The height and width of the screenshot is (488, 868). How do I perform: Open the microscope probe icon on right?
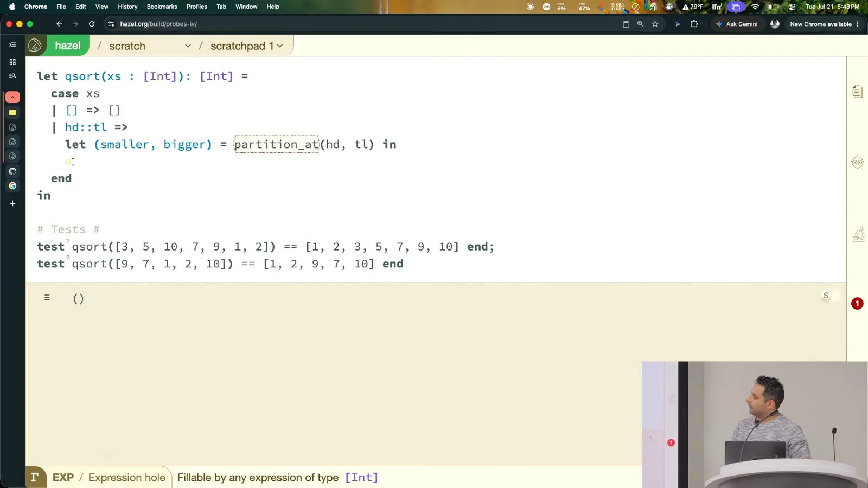click(858, 234)
